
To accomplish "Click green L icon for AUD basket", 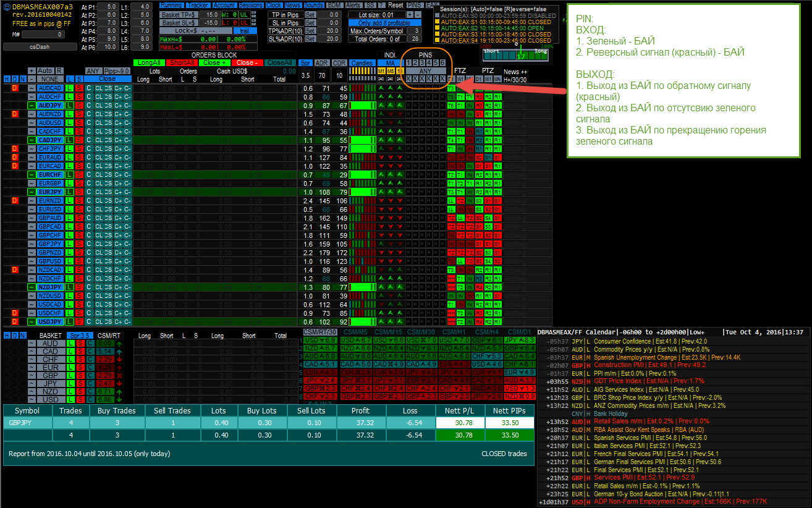I will pyautogui.click(x=70, y=344).
